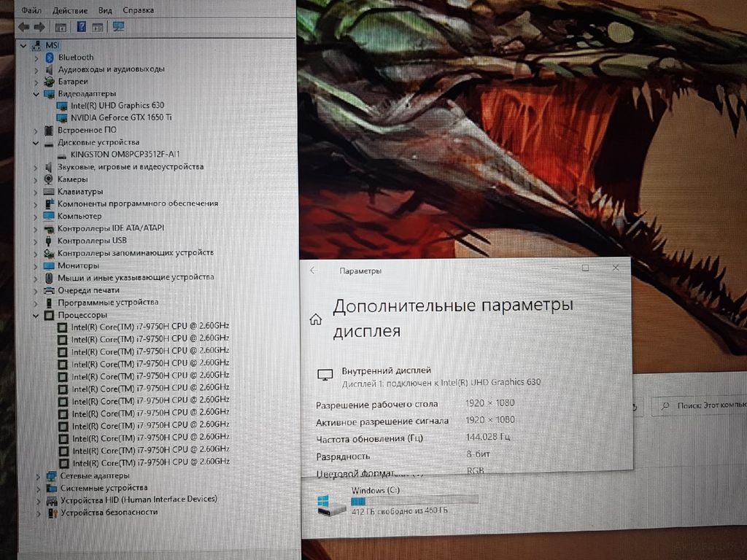This screenshot has height=560, width=747.
Task: Click the Мониторы monitor icon
Action: (49, 265)
